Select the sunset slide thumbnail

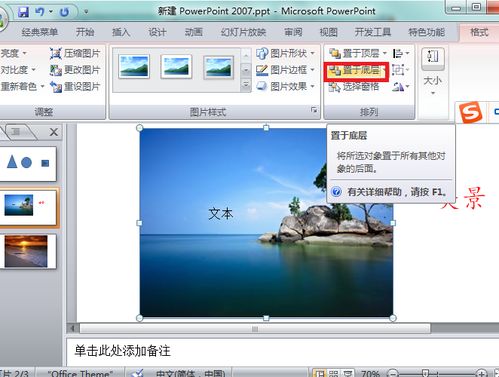28,251
